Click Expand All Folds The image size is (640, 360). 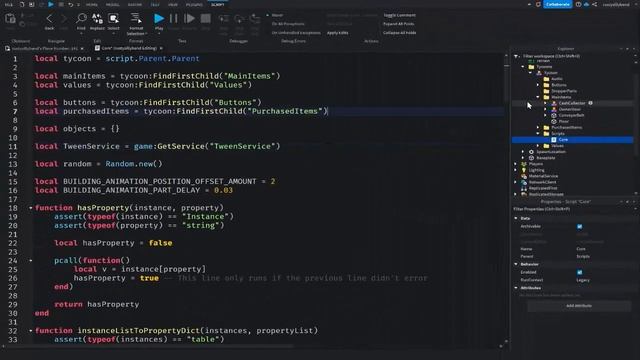(398, 24)
